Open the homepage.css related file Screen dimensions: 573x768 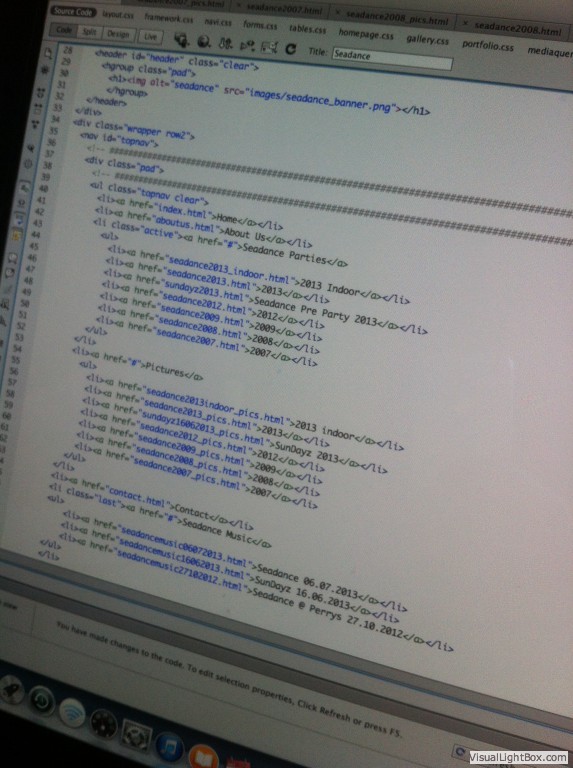[366, 34]
